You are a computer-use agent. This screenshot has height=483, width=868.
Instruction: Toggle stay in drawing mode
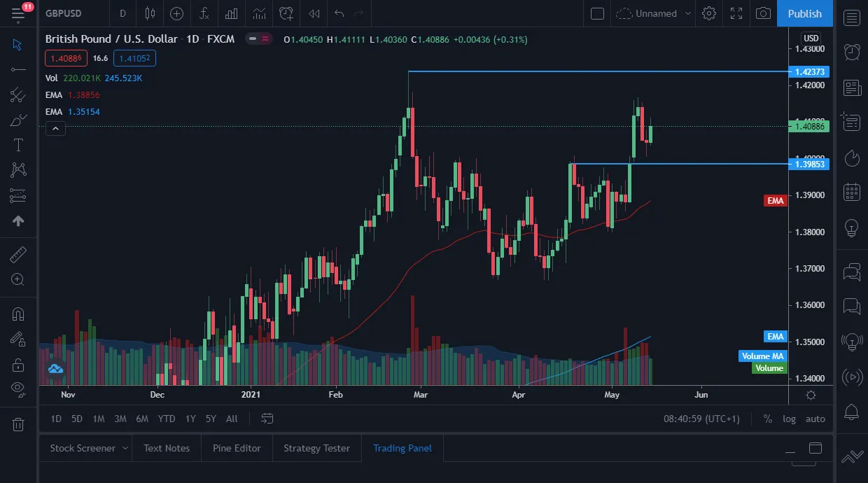tap(18, 339)
